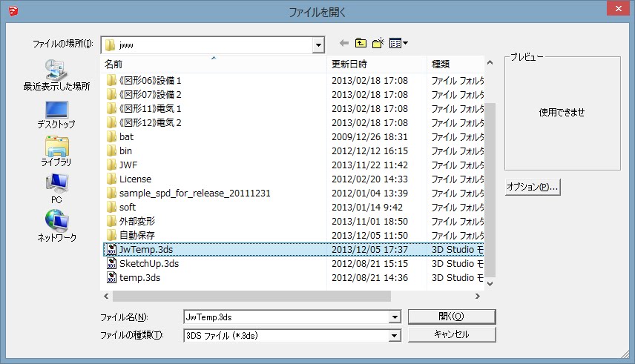
Task: Select sample_spd_for_release_20111231 folder icon
Action: pos(111,193)
